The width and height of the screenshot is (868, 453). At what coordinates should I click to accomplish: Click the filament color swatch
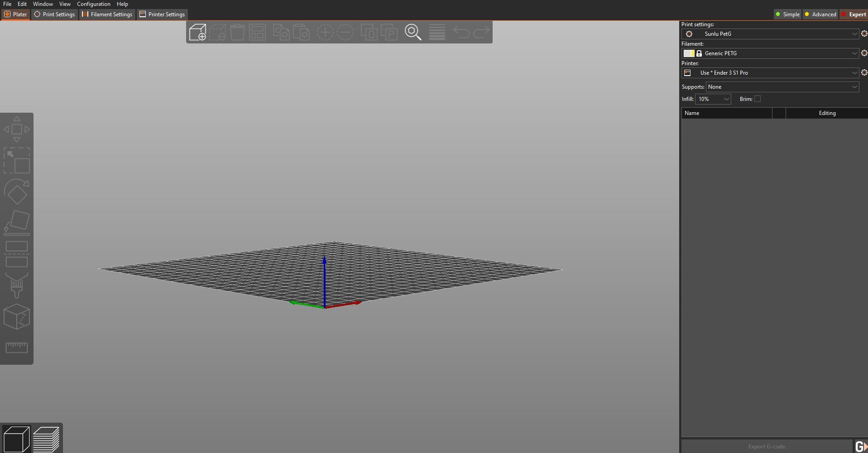coord(689,53)
